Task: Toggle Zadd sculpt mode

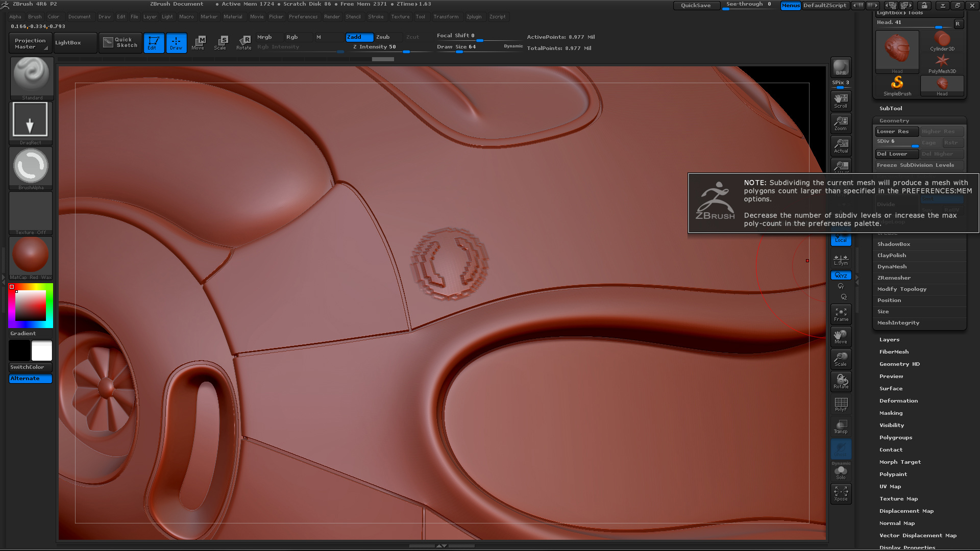Action: coord(359,37)
